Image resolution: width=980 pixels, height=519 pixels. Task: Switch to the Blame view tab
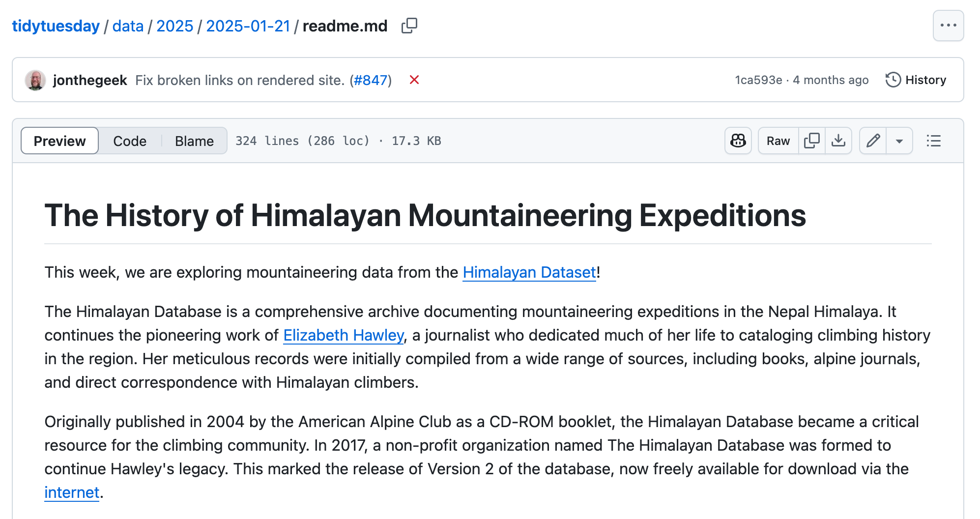[x=194, y=141]
